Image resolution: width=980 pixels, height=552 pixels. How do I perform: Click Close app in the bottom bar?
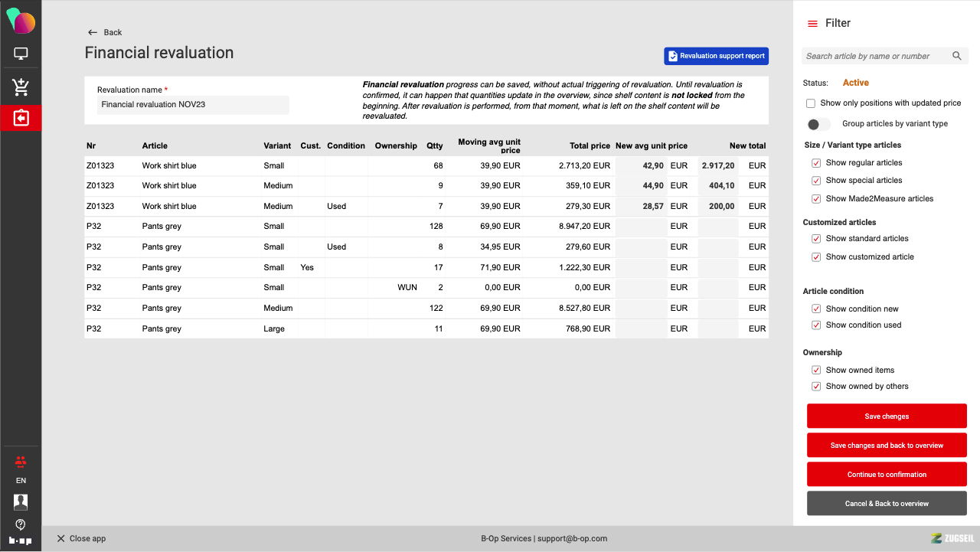click(81, 538)
